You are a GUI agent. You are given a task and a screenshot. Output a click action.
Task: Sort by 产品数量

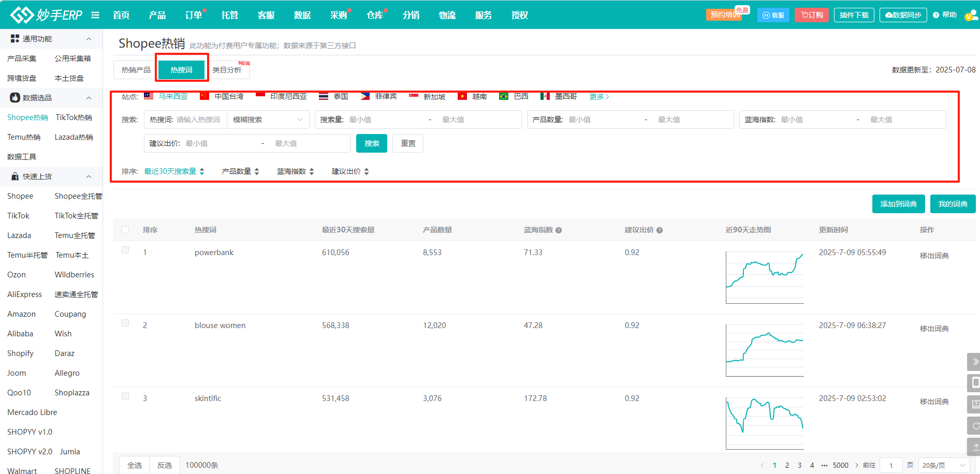241,171
